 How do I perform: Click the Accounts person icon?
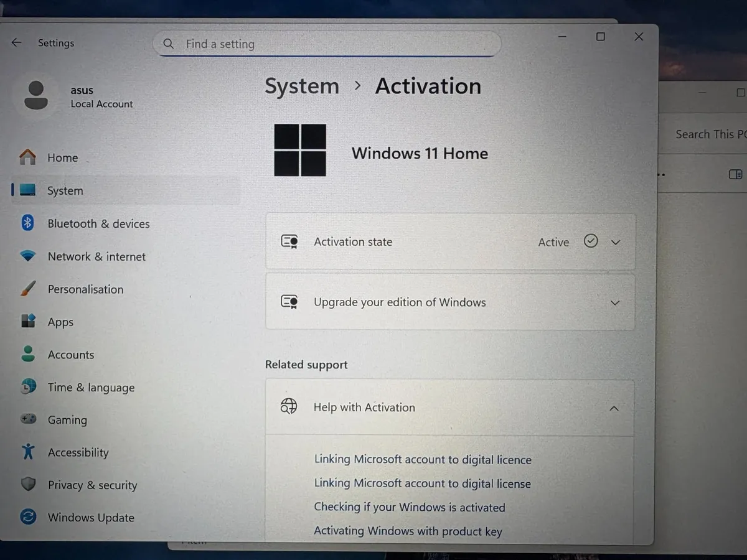coord(28,354)
